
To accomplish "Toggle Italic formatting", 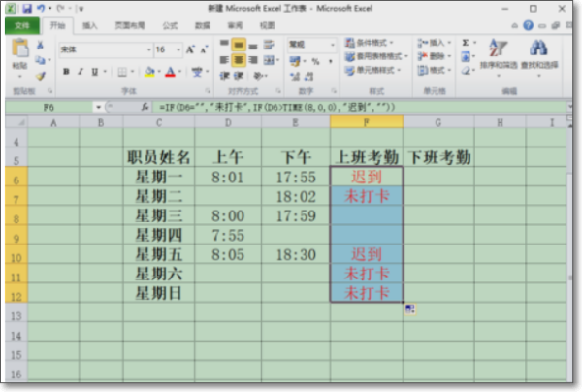I will pos(80,71).
